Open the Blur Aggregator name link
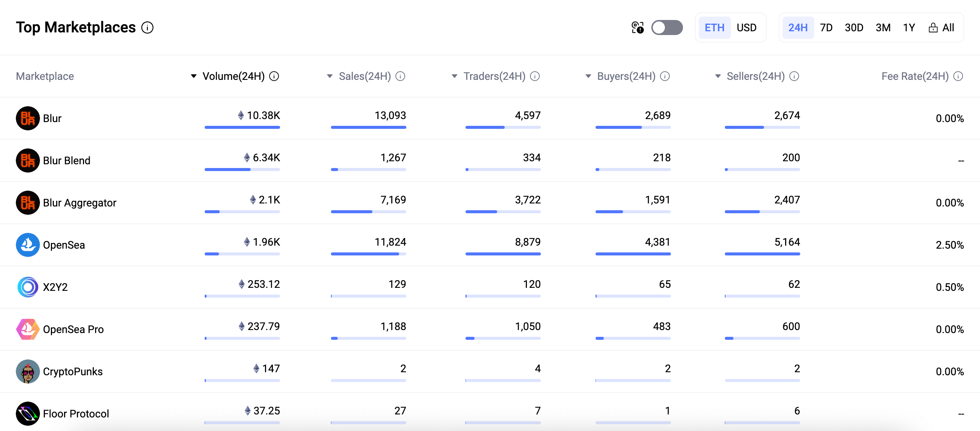980x431 pixels. point(80,203)
